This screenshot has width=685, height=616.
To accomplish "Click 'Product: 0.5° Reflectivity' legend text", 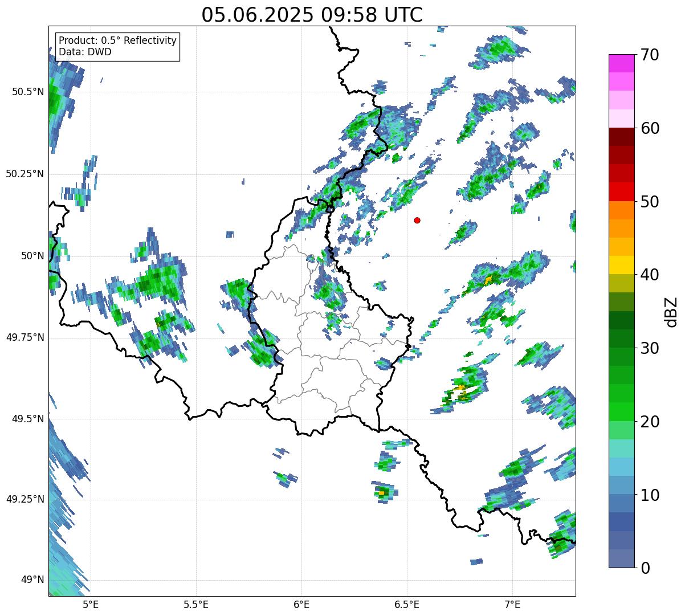I will pyautogui.click(x=118, y=41).
